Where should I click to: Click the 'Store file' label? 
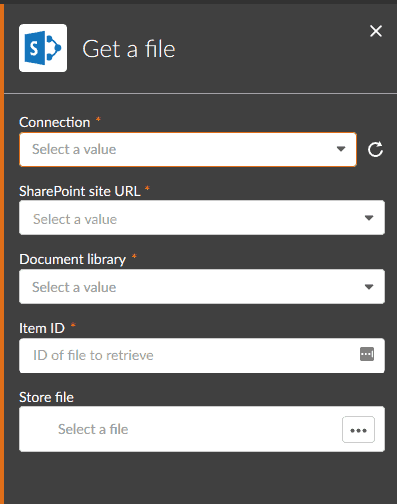click(47, 397)
